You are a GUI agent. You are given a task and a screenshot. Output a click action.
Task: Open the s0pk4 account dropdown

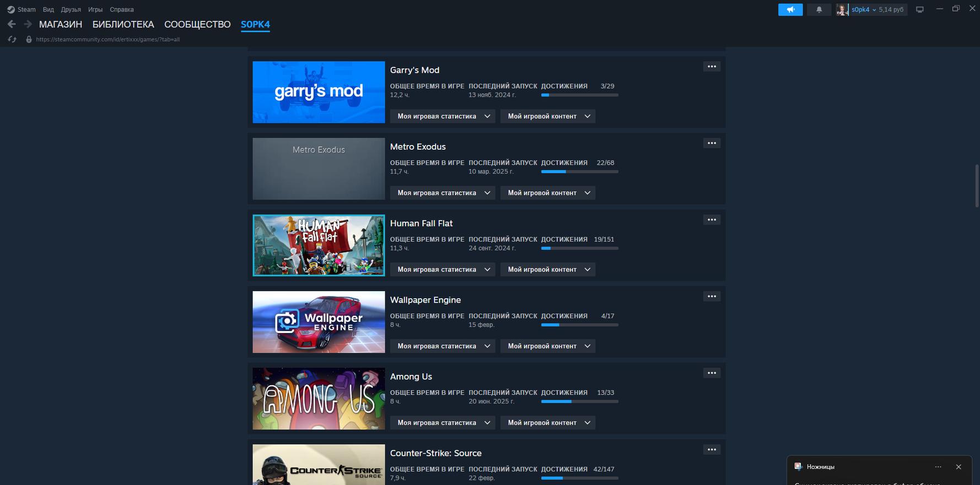863,9
